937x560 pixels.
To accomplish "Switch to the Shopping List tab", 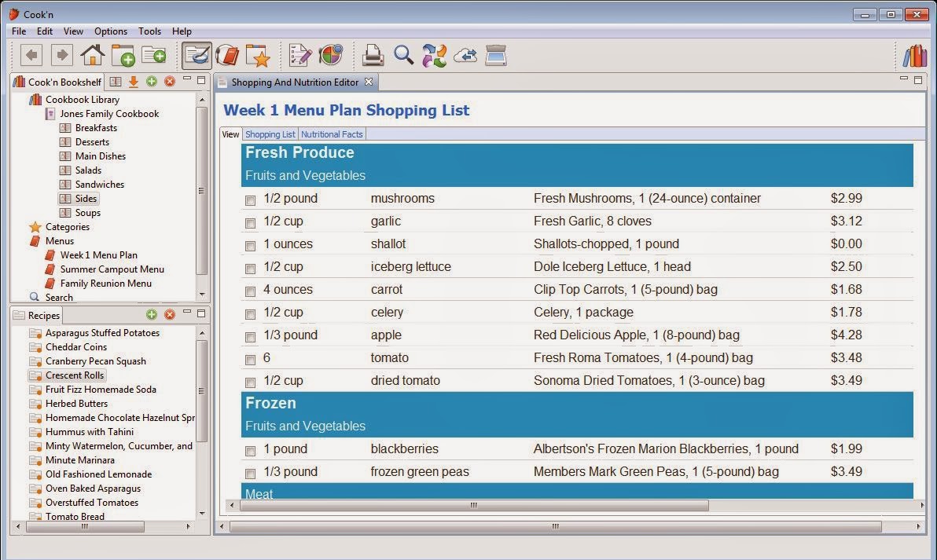I will (x=270, y=134).
